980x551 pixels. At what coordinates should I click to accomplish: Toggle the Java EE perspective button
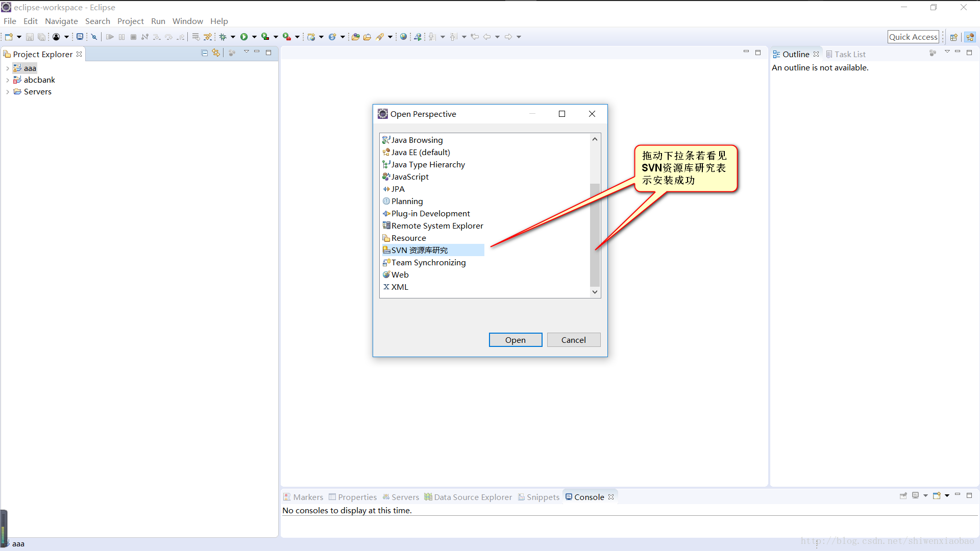click(970, 37)
